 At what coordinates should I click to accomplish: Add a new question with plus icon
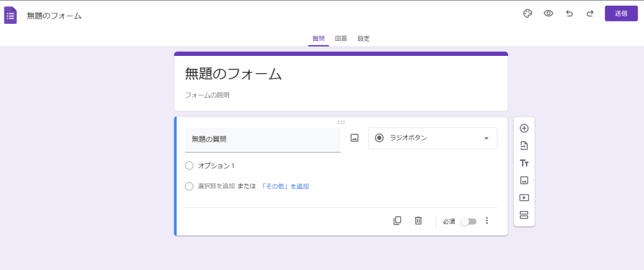click(x=524, y=128)
